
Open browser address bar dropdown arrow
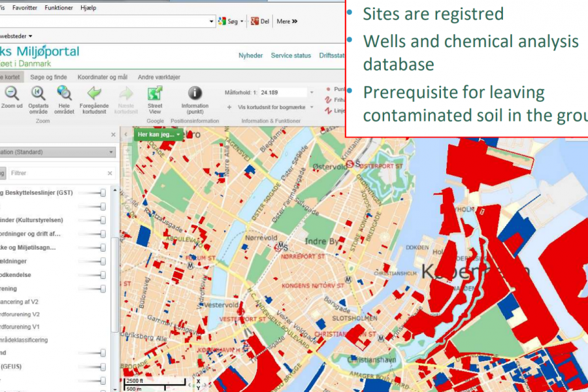pos(211,22)
